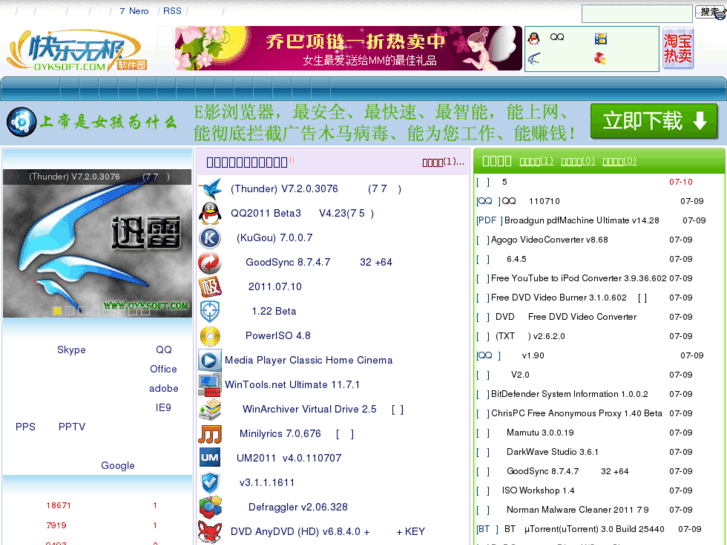The height and width of the screenshot is (545, 727).
Task: Click the AnyDVD red fox icon
Action: click(x=210, y=532)
